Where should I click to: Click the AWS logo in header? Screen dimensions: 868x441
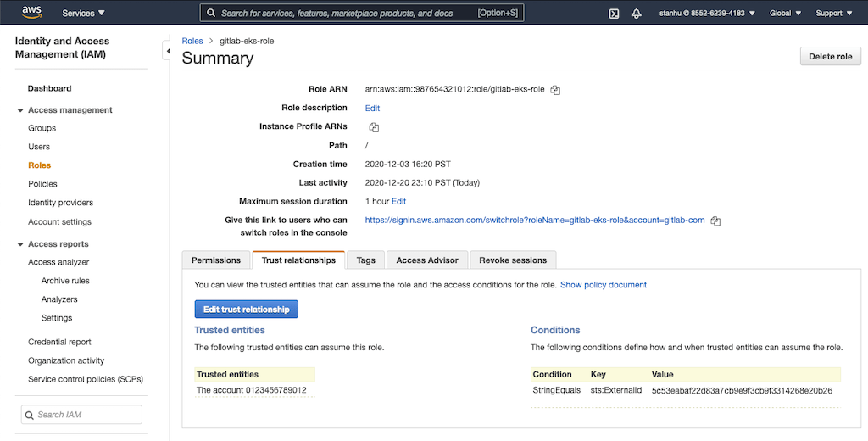coord(32,13)
